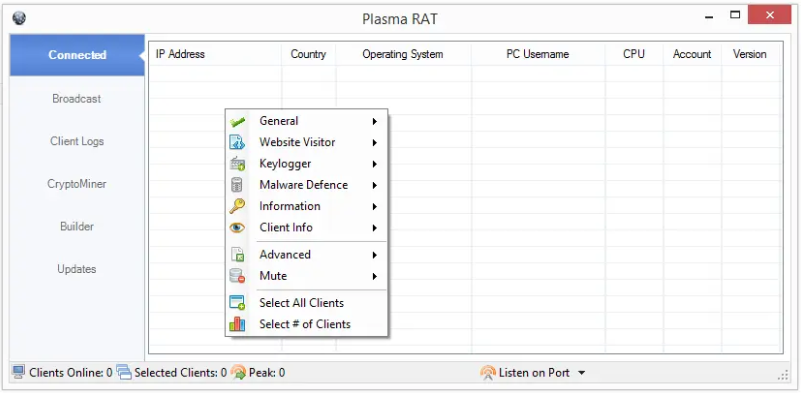
Task: Sort by the Operating System column header
Action: pyautogui.click(x=403, y=54)
